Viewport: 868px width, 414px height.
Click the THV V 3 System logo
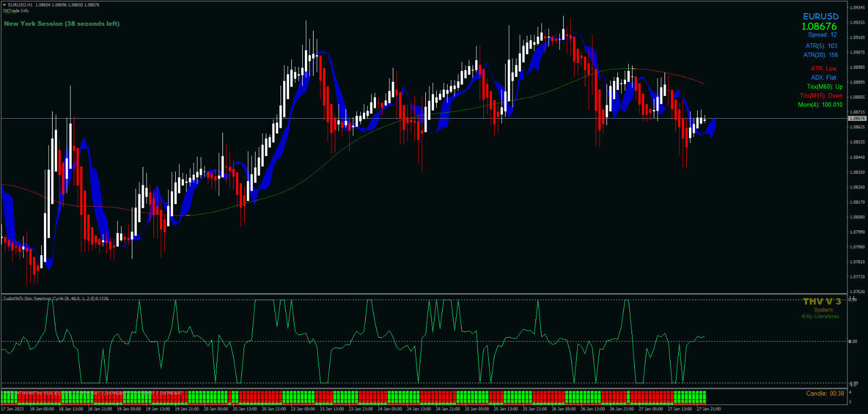click(822, 301)
